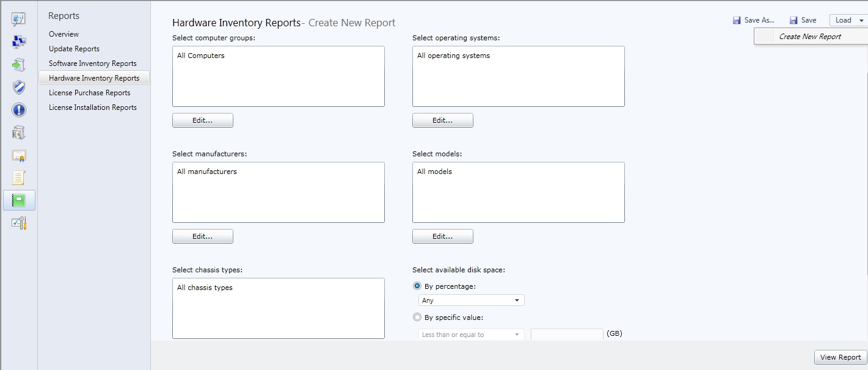Open the Endpoint Protection shield icon
Image resolution: width=868 pixels, height=370 pixels.
click(x=18, y=87)
